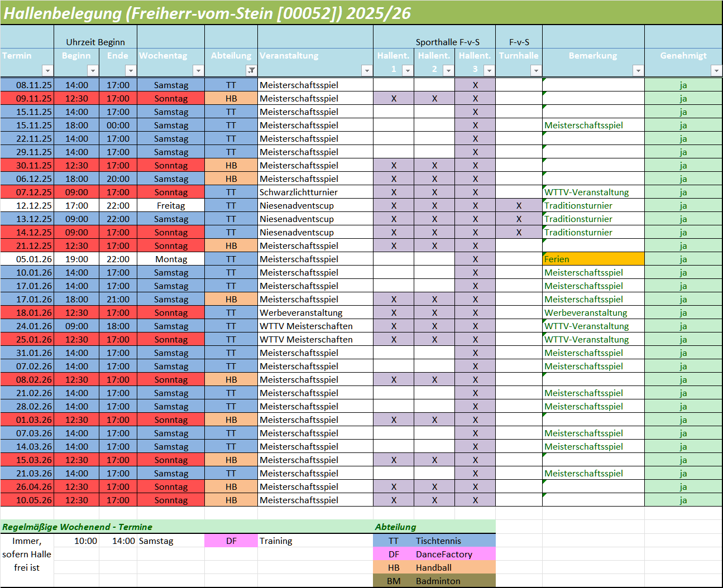Select the orange Ferien remark cell
Image resolution: width=723 pixels, height=588 pixels.
[x=593, y=259]
